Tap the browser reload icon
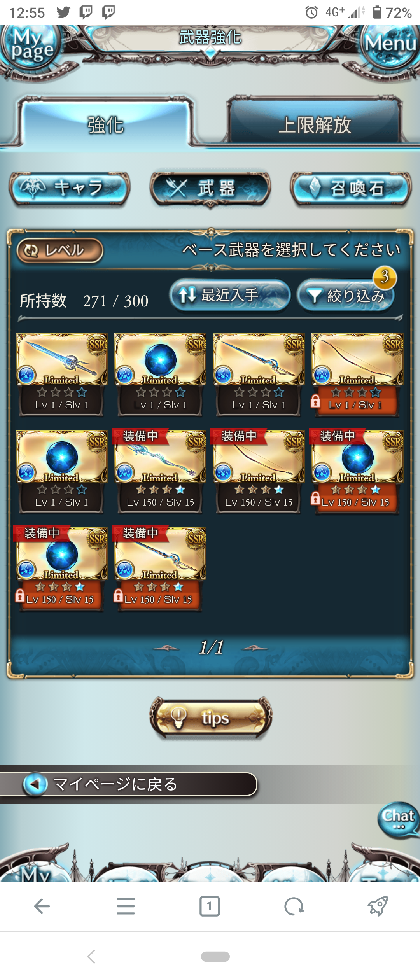The width and height of the screenshot is (420, 980). (294, 906)
